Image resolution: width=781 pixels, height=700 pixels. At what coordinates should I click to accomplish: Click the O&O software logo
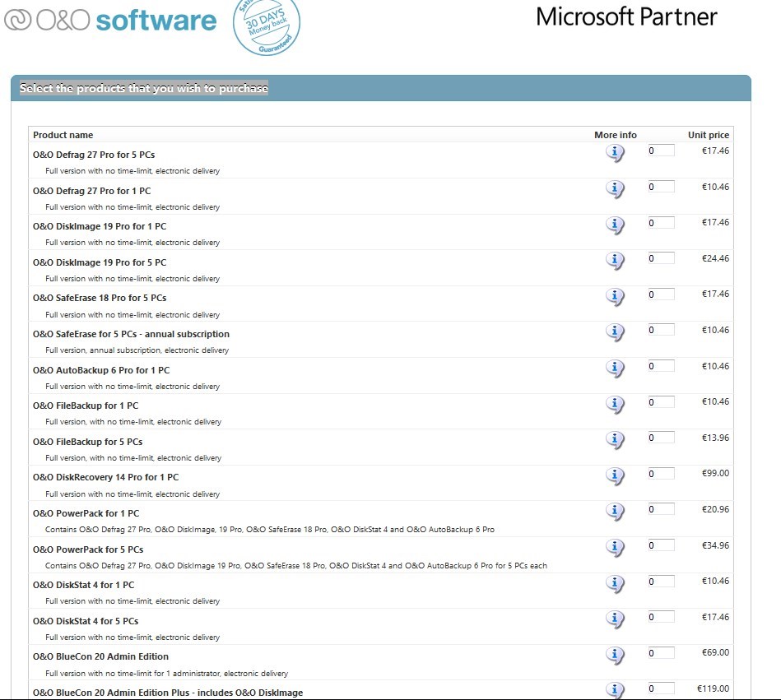(x=110, y=20)
